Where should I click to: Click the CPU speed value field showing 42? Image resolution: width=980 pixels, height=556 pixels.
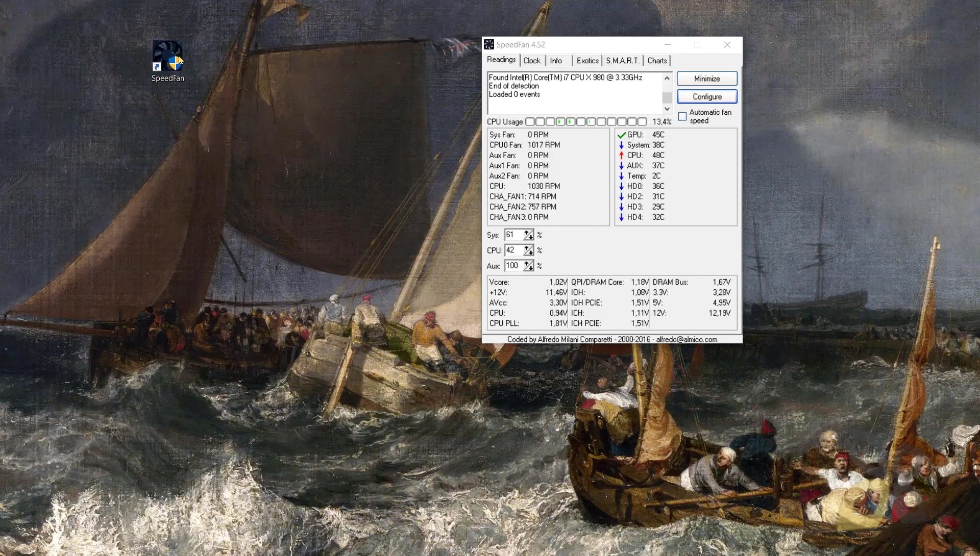coord(514,250)
